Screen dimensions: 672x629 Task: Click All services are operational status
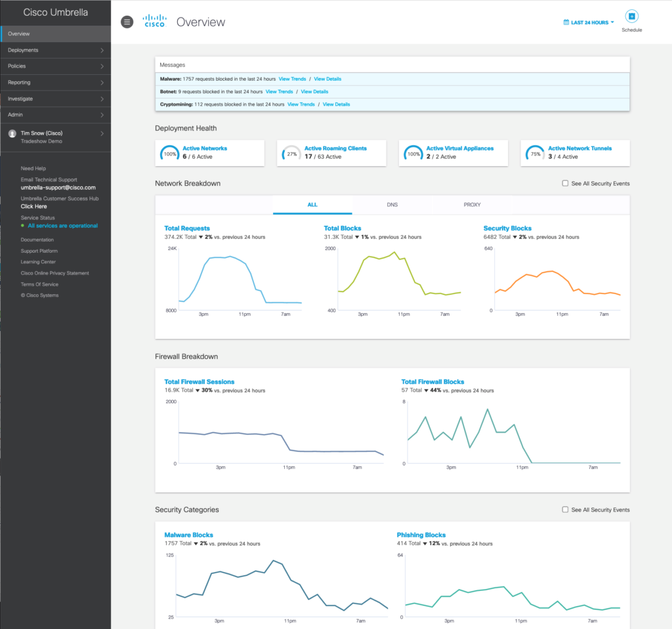tap(62, 225)
